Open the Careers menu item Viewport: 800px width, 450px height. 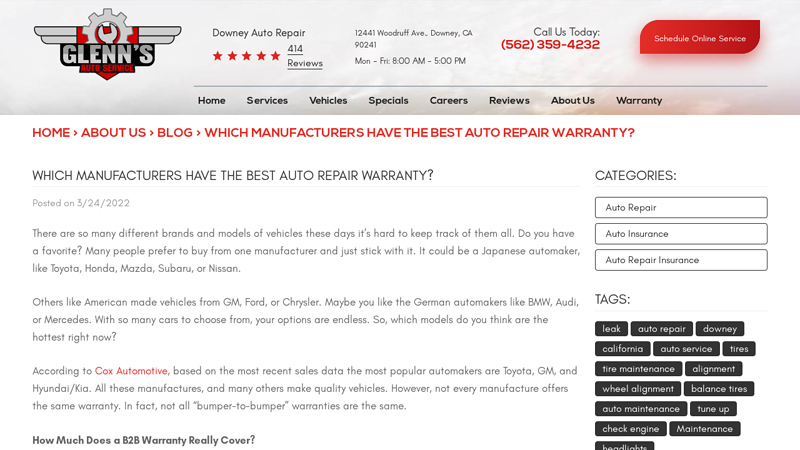coord(448,101)
